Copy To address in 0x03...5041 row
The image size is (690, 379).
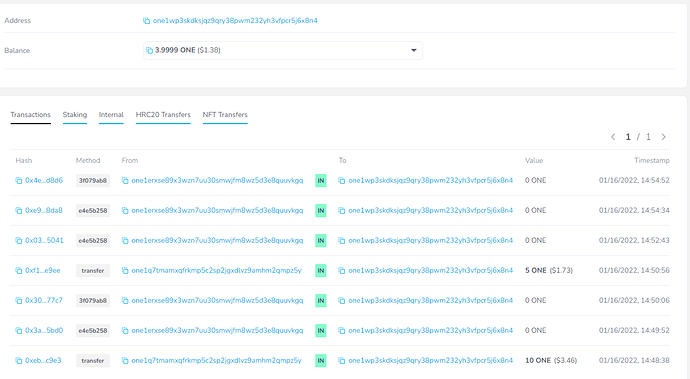coord(341,240)
